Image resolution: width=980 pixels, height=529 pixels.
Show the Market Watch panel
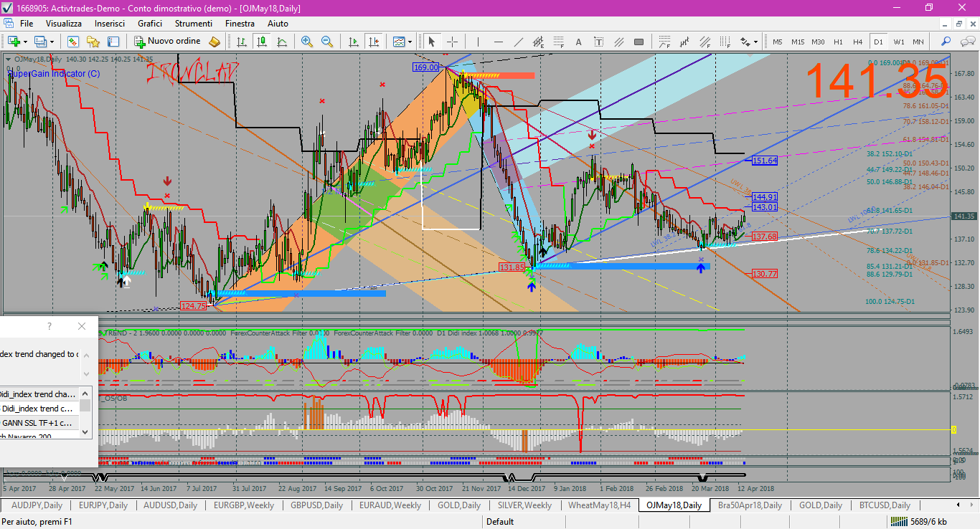coord(72,42)
